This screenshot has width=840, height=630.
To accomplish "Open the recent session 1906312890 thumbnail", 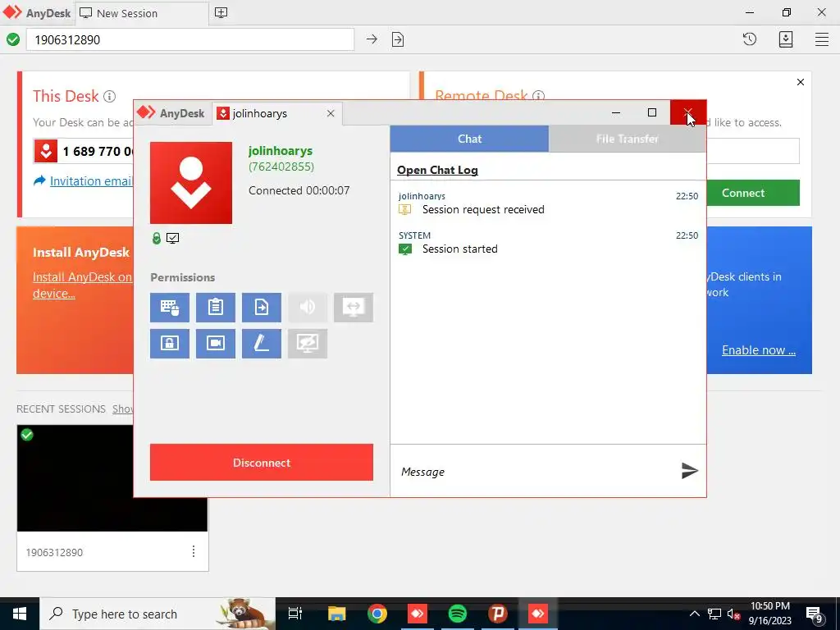I will pyautogui.click(x=112, y=478).
